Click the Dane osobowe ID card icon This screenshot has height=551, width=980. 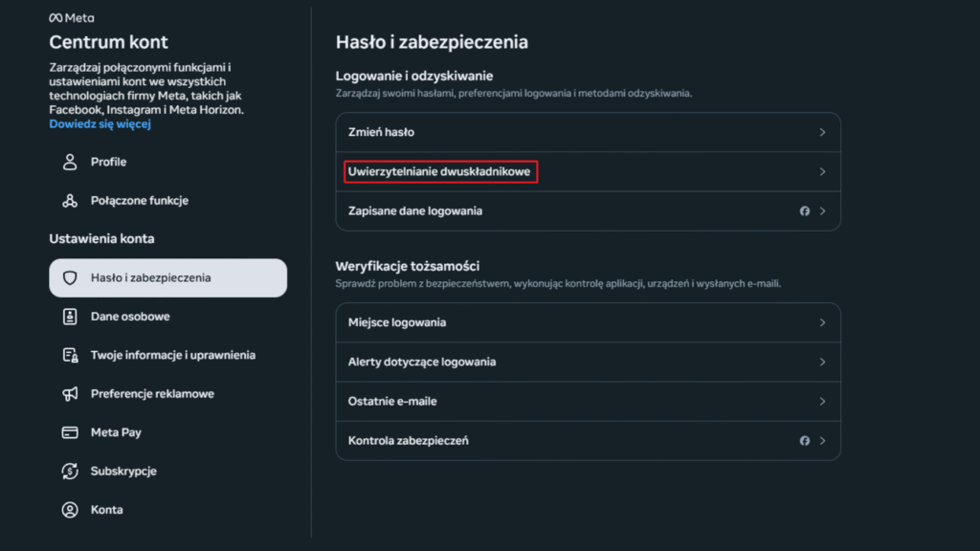pyautogui.click(x=70, y=317)
